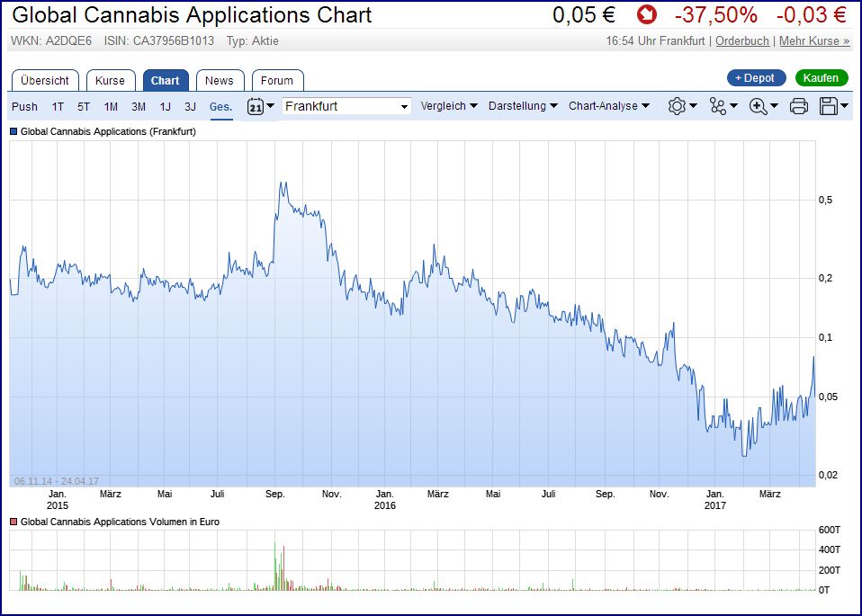Viewport: 862px width, 616px height.
Task: Switch to 3J time range
Action: (190, 106)
